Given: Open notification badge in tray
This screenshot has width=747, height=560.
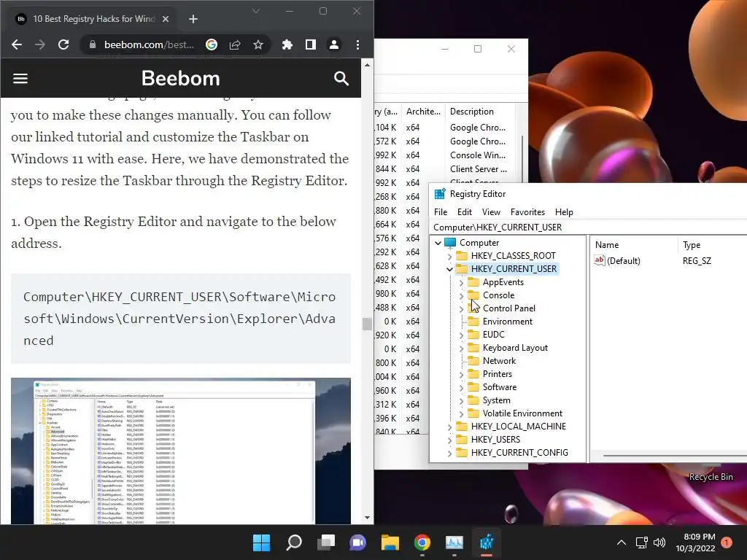Looking at the screenshot, I should [x=726, y=542].
